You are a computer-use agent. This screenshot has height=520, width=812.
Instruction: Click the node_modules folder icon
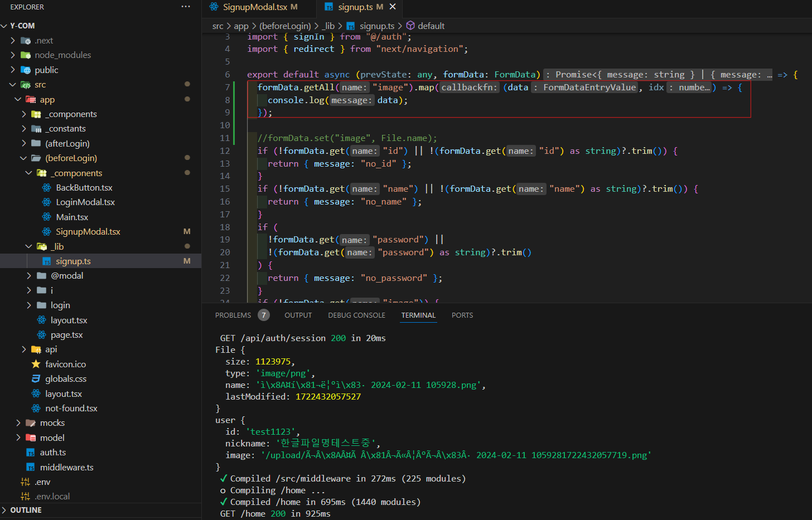click(26, 55)
